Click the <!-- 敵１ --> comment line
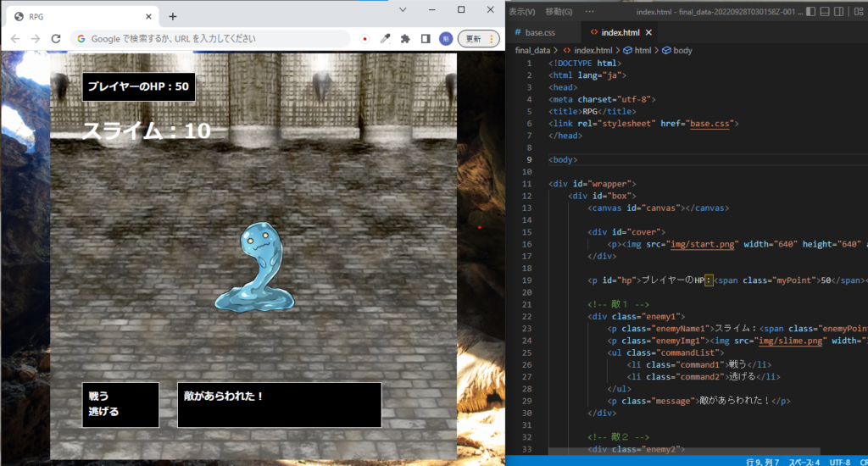This screenshot has height=466, width=868. click(x=618, y=304)
